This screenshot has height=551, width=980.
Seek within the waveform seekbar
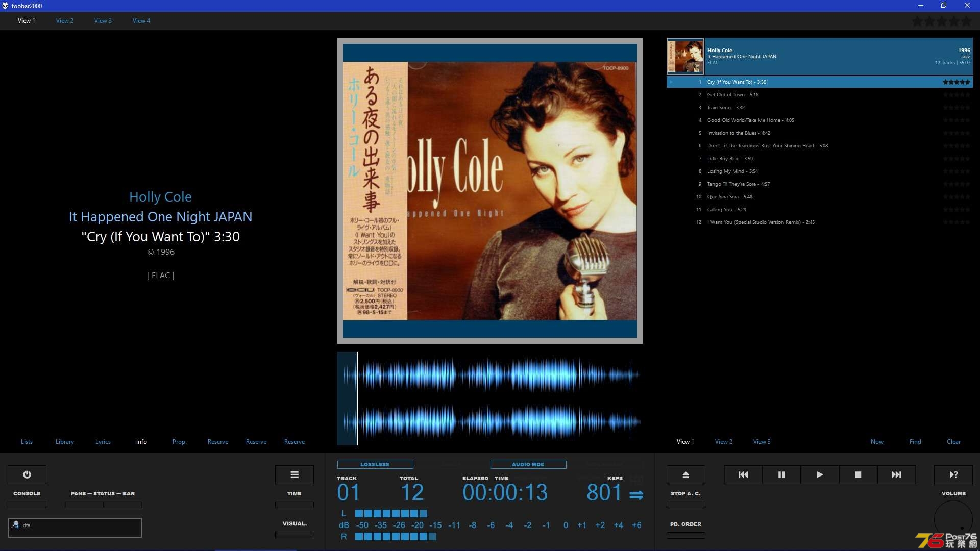[490, 398]
